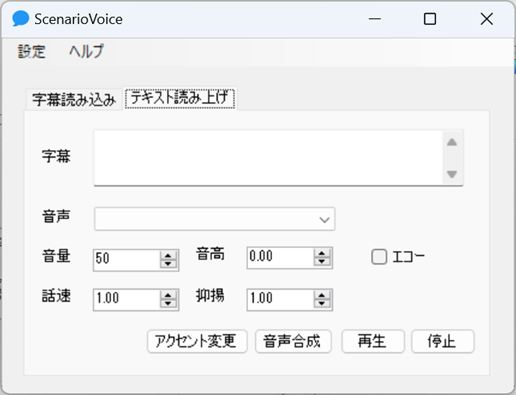516x395 pixels.
Task: Click the ScenarioVoice speech bubble app icon
Action: pyautogui.click(x=20, y=19)
